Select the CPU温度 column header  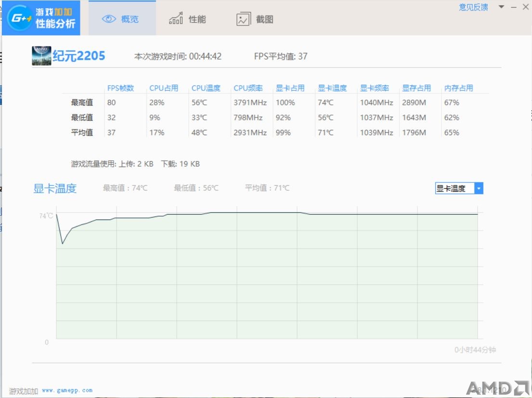pyautogui.click(x=206, y=88)
